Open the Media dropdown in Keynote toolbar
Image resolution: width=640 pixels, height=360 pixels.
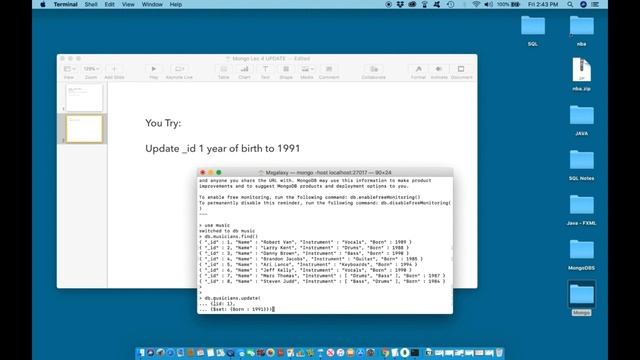tap(307, 71)
